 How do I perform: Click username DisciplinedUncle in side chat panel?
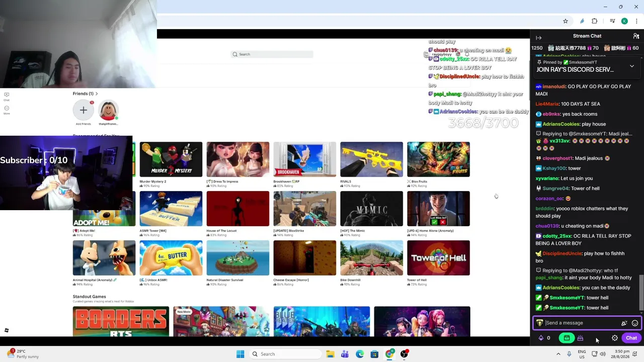click(562, 253)
